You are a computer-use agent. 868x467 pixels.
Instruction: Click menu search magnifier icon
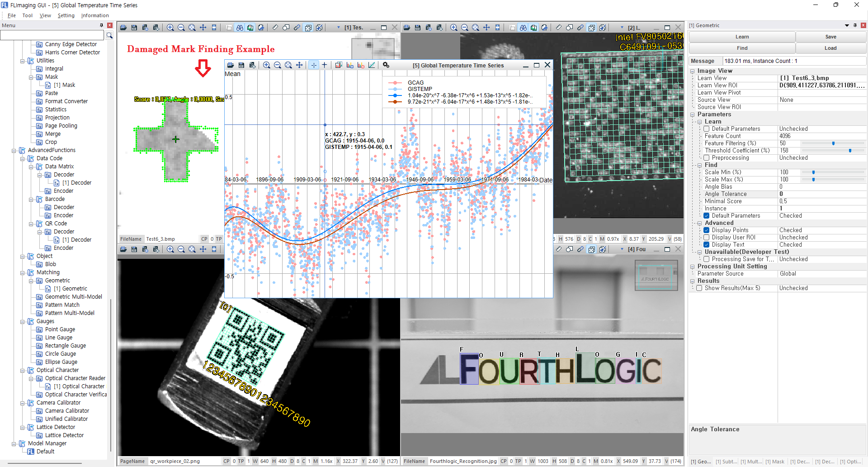(109, 35)
